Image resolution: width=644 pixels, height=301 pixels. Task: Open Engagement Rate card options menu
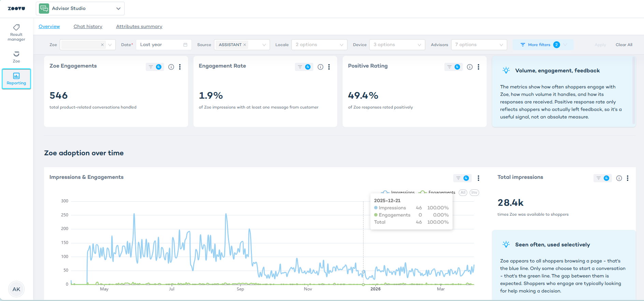click(329, 67)
